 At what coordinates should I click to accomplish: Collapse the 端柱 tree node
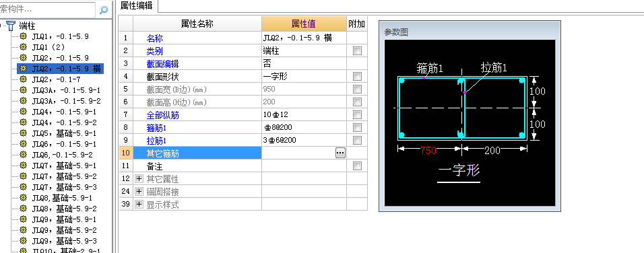click(1, 26)
